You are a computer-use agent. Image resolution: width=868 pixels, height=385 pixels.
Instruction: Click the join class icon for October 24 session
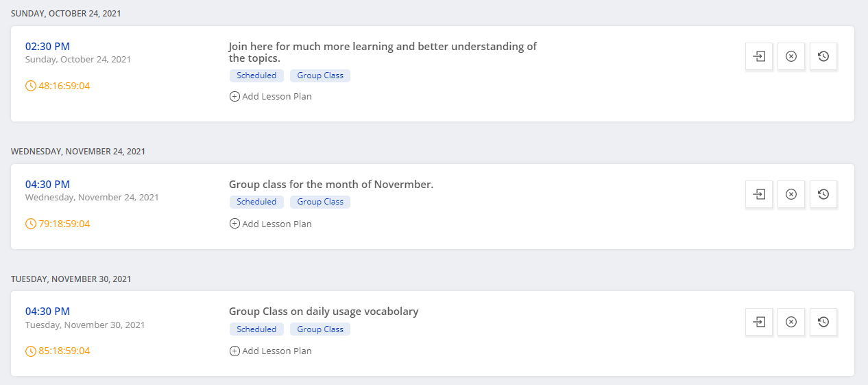(759, 56)
